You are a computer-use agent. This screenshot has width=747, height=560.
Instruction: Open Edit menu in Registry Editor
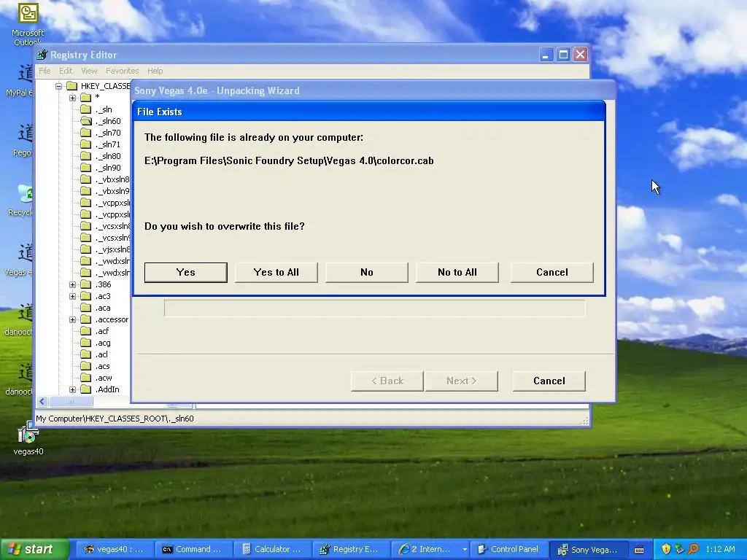(66, 71)
